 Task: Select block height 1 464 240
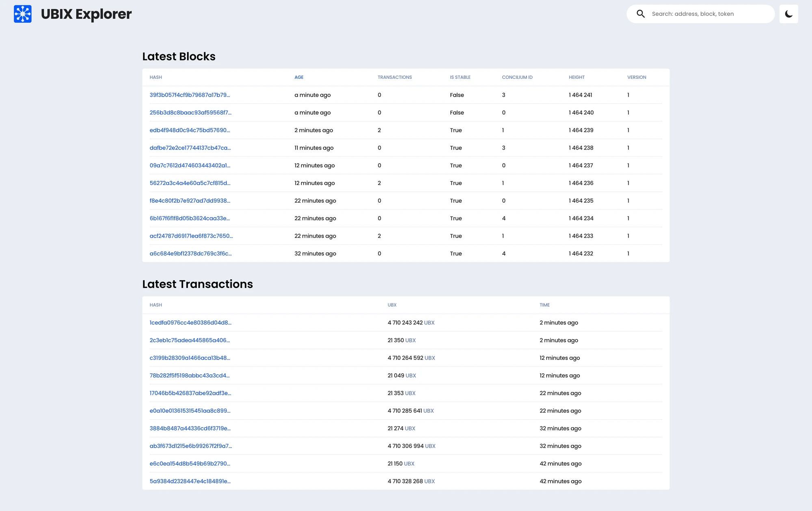click(x=581, y=113)
